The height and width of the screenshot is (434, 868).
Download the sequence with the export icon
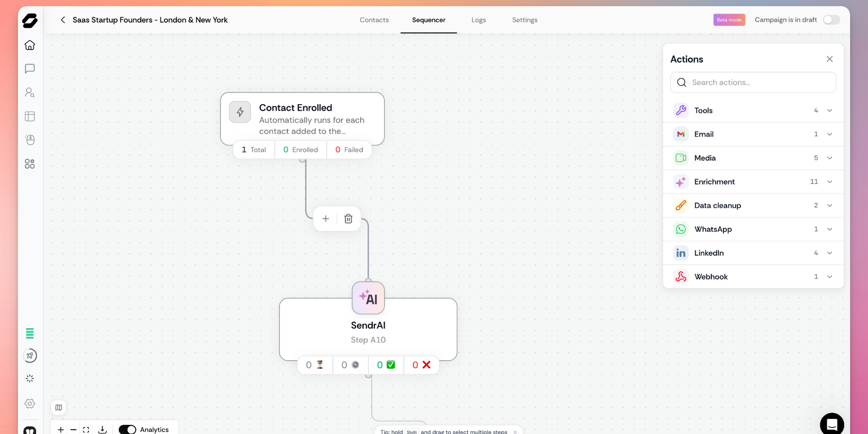(x=102, y=430)
